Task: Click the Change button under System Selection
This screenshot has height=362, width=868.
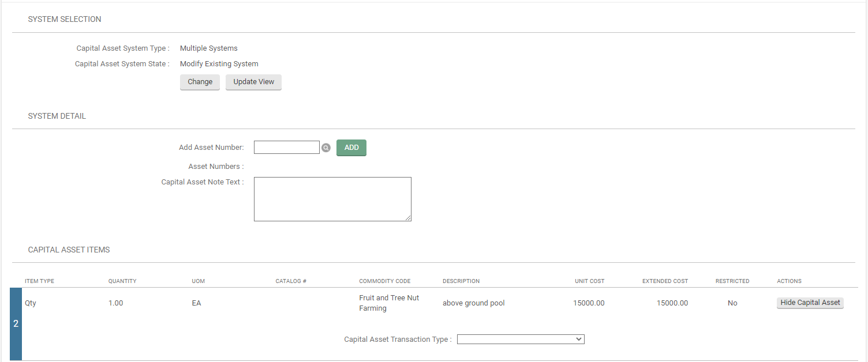Action: click(x=200, y=82)
